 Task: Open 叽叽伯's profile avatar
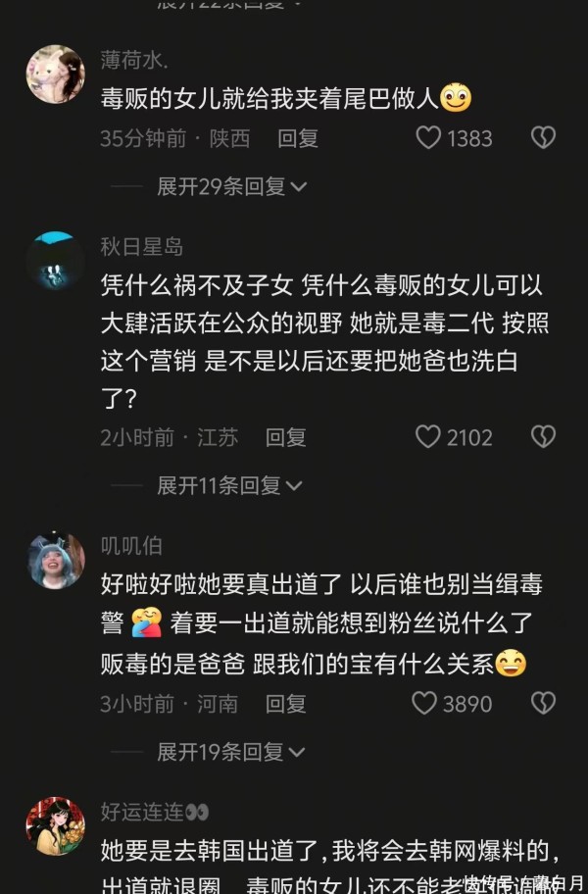click(57, 561)
